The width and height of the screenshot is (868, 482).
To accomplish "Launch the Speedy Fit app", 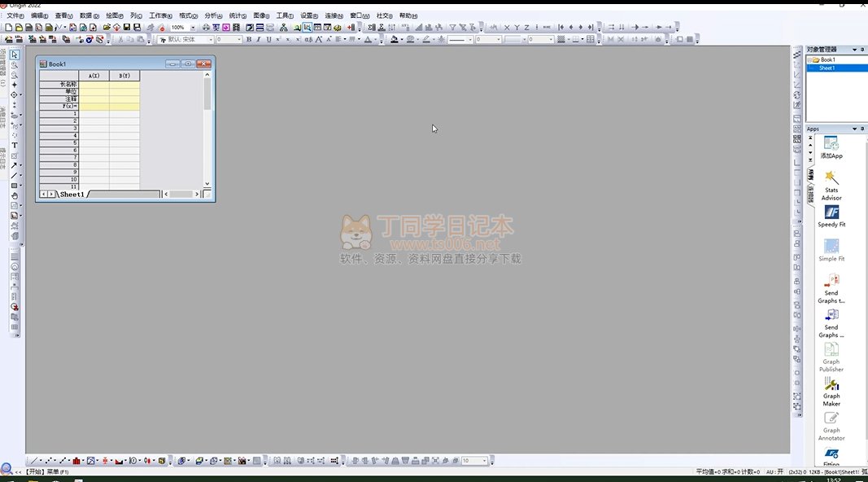I will [831, 216].
